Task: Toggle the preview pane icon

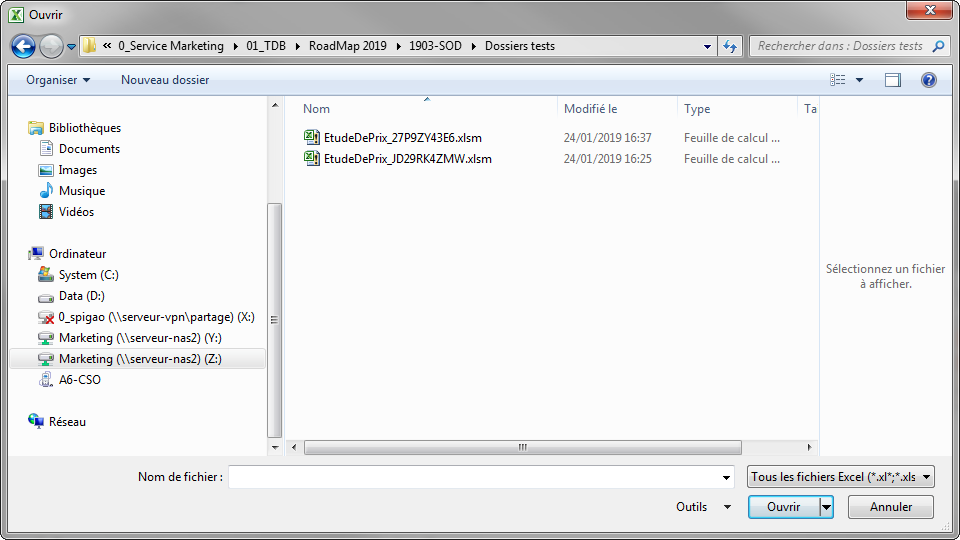Action: [893, 80]
